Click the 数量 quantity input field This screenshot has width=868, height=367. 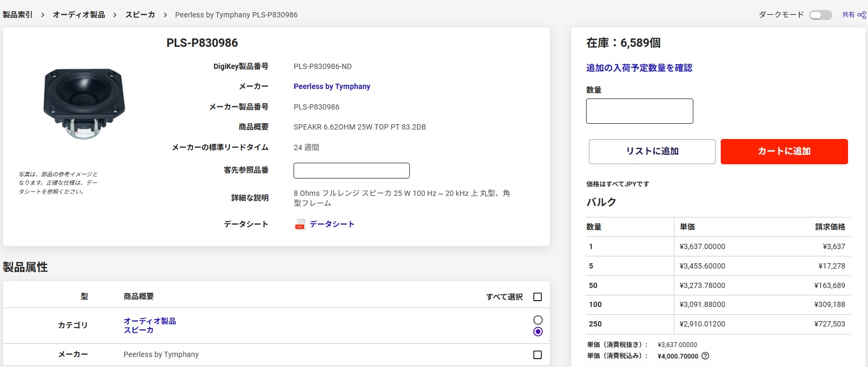[x=639, y=111]
